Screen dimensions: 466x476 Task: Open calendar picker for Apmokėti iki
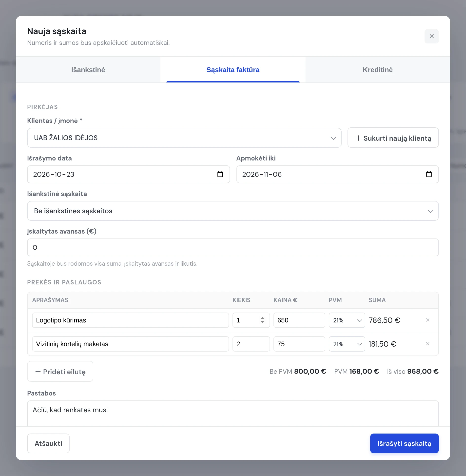(x=429, y=174)
